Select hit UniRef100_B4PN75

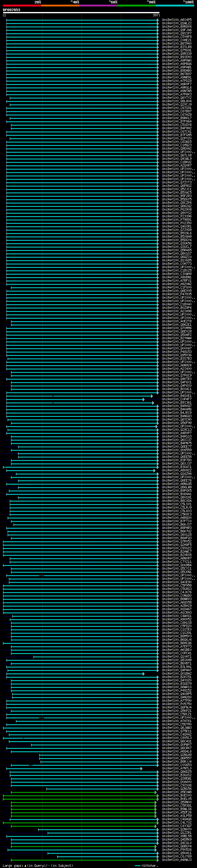(x=177, y=443)
